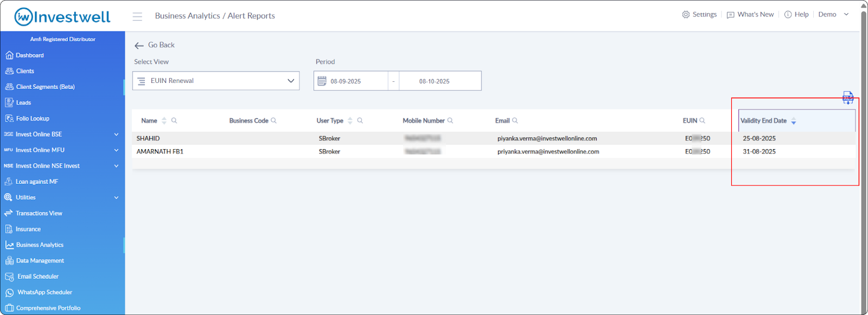Sort by User Type column arrows
The image size is (868, 315).
click(350, 121)
